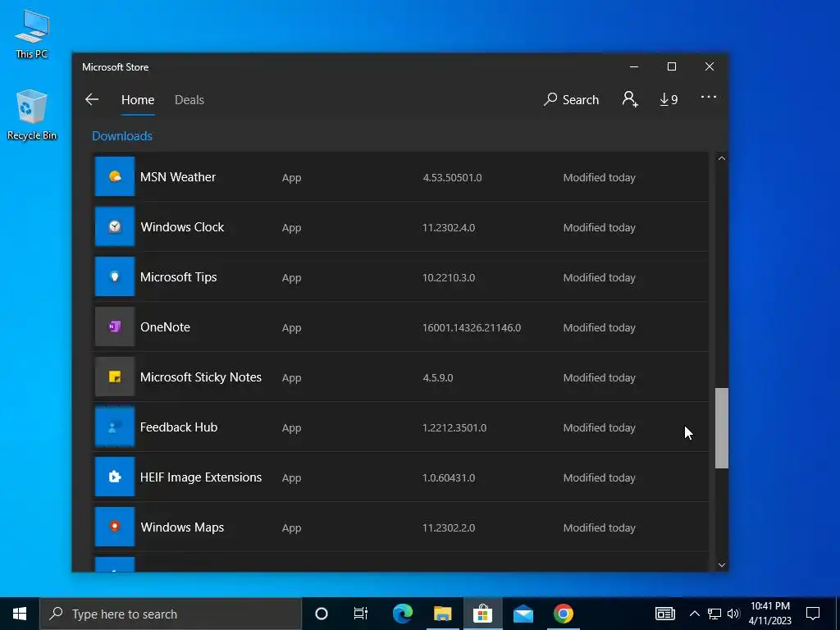Open the account sign-in icon
The width and height of the screenshot is (840, 630).
630,99
